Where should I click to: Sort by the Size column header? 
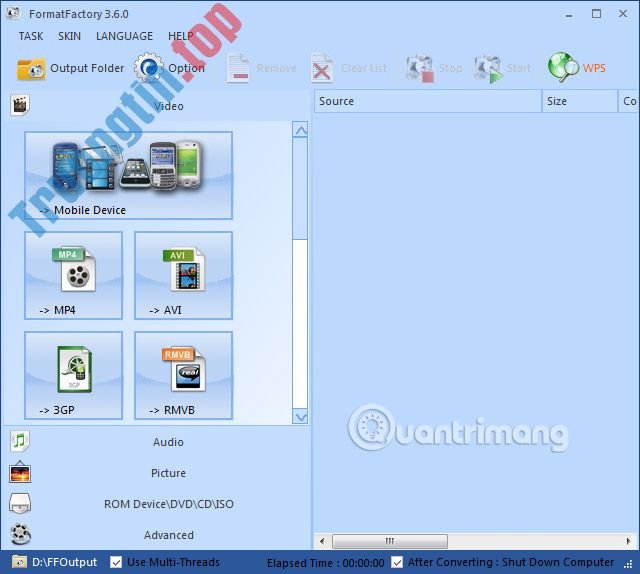pos(580,101)
